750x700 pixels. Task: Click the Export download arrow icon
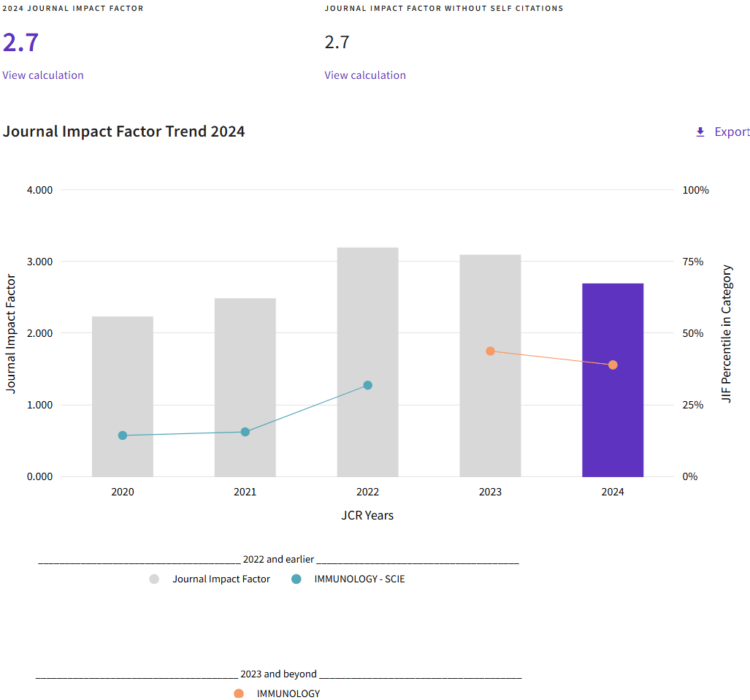(700, 132)
